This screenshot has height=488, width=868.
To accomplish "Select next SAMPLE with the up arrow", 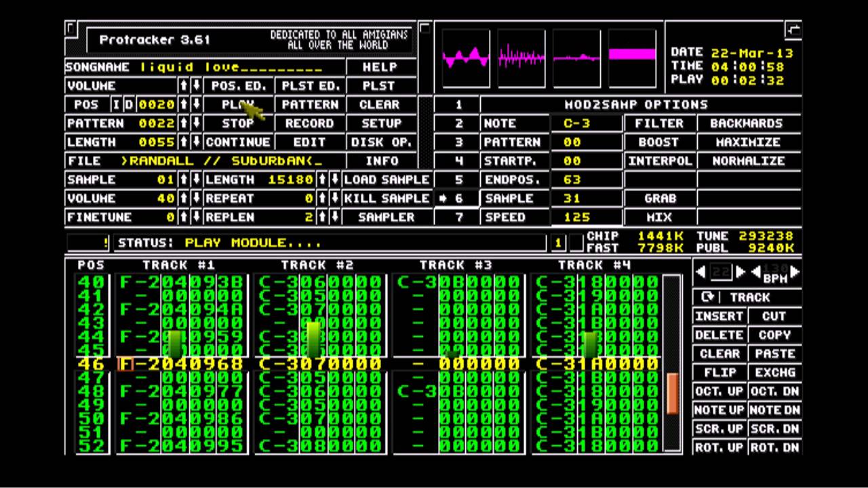I will [x=183, y=180].
